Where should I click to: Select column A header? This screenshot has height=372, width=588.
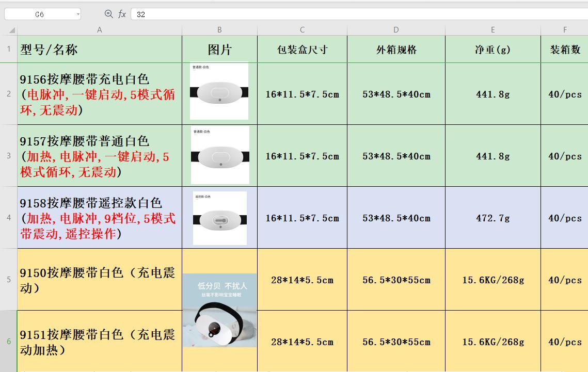[99, 29]
